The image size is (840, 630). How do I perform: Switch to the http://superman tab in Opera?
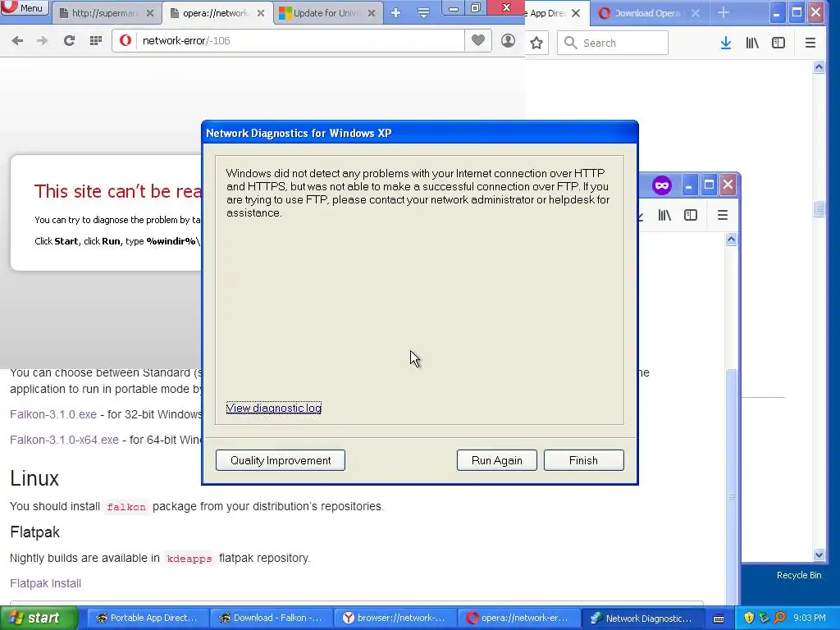pos(104,13)
